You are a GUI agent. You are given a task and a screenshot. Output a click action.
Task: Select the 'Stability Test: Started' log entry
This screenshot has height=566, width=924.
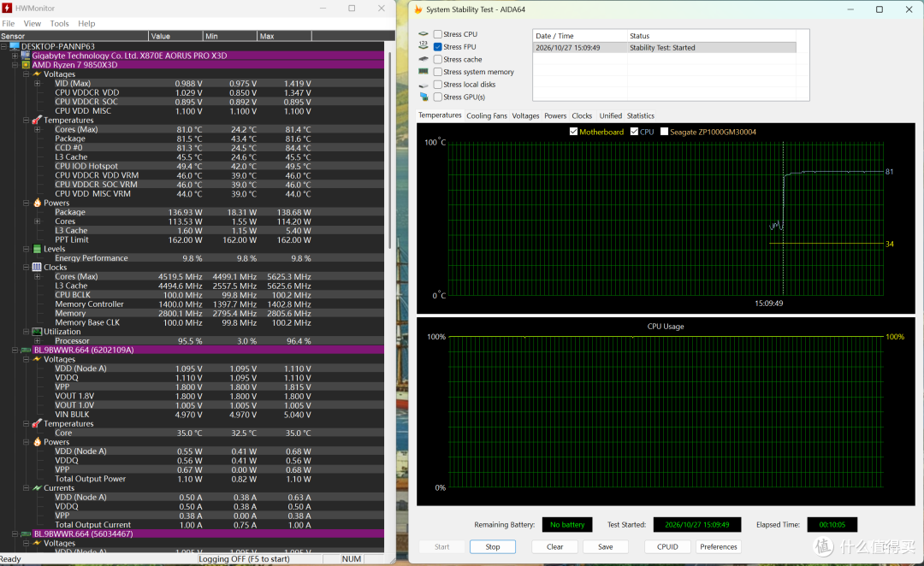pyautogui.click(x=664, y=48)
